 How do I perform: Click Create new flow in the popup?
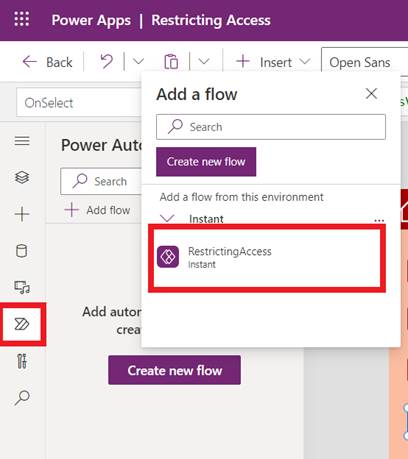tap(206, 162)
